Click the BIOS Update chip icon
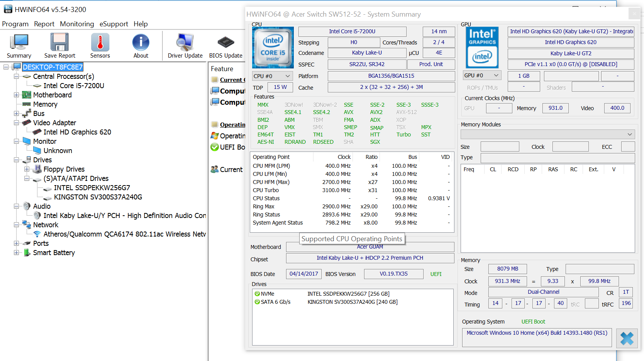 tap(226, 42)
